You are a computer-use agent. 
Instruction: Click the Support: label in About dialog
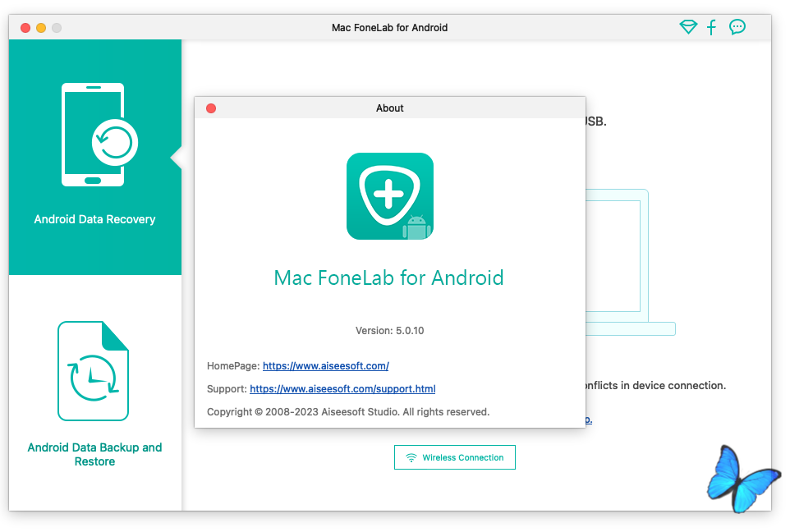[227, 389]
